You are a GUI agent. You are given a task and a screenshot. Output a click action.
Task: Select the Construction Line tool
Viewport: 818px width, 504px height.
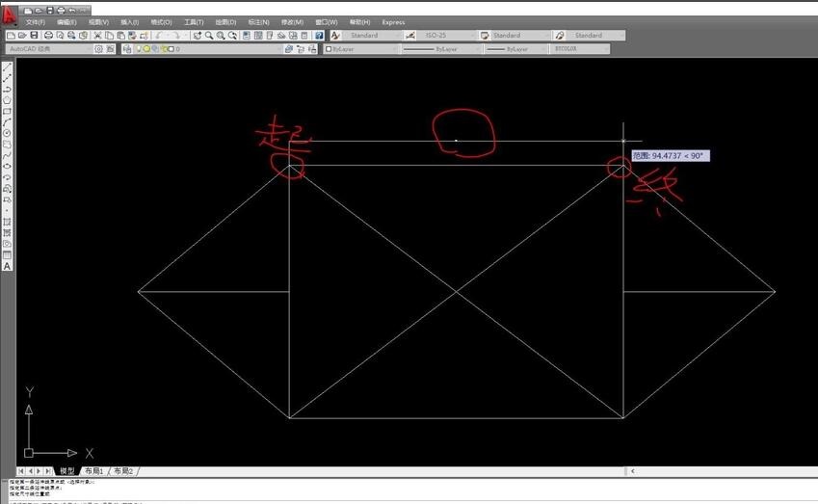tap(8, 78)
